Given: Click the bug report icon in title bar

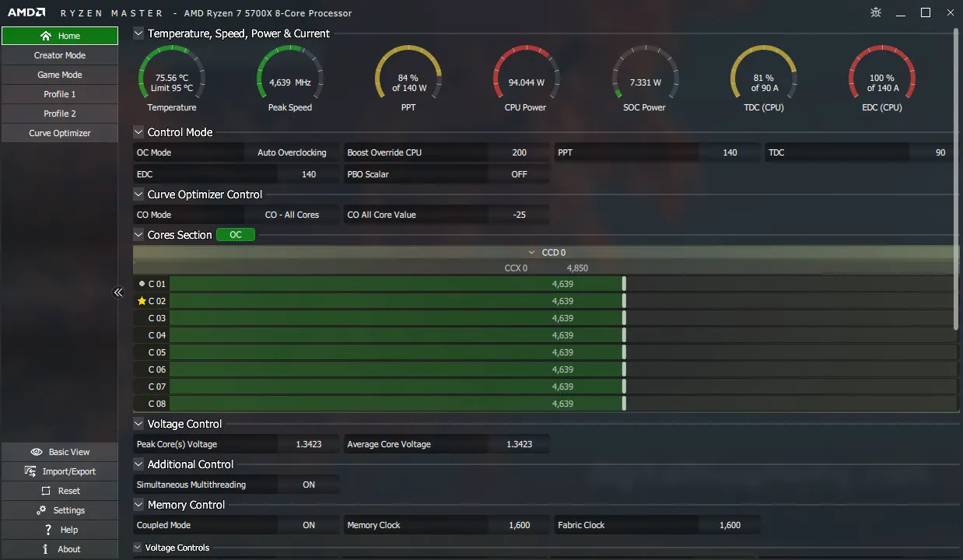Looking at the screenshot, I should tap(876, 12).
